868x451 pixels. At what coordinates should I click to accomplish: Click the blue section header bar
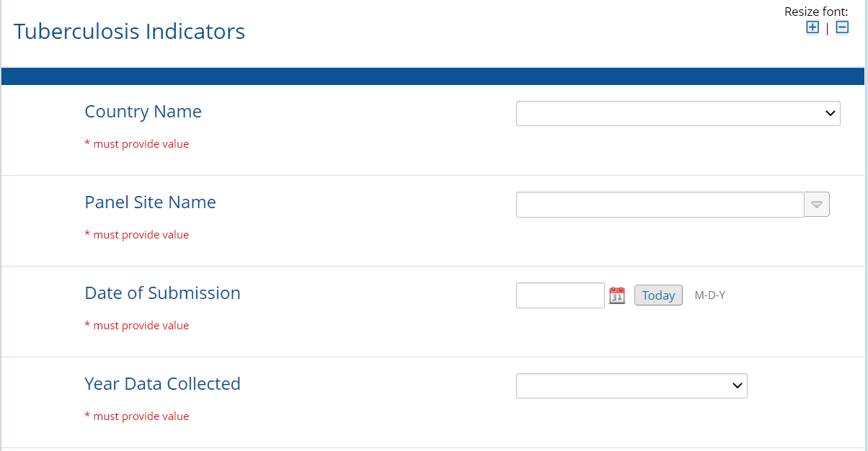(x=433, y=76)
